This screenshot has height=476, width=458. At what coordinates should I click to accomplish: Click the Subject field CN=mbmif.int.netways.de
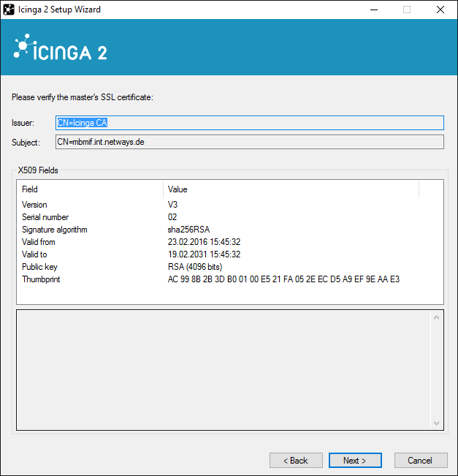[x=250, y=142]
